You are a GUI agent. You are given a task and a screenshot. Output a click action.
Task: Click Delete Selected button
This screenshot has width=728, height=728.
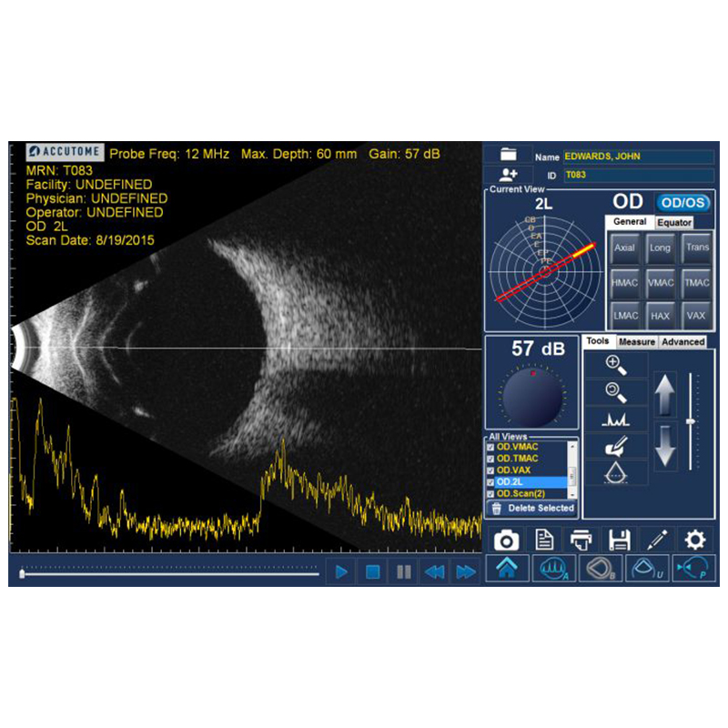[x=532, y=509]
